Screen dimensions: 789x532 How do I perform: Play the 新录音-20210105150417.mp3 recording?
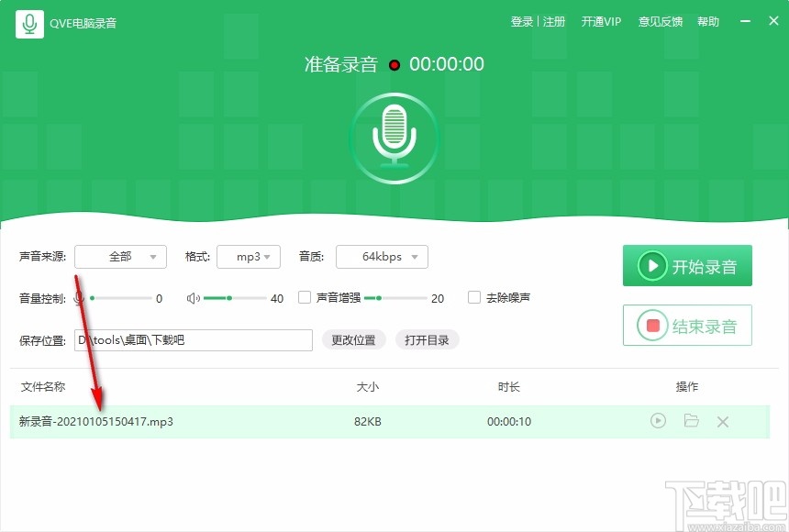point(657,420)
